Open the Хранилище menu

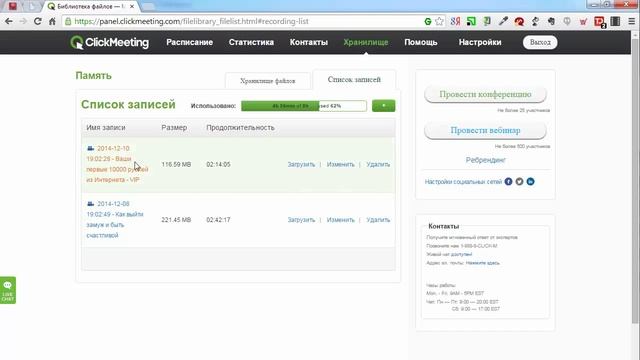(x=366, y=42)
